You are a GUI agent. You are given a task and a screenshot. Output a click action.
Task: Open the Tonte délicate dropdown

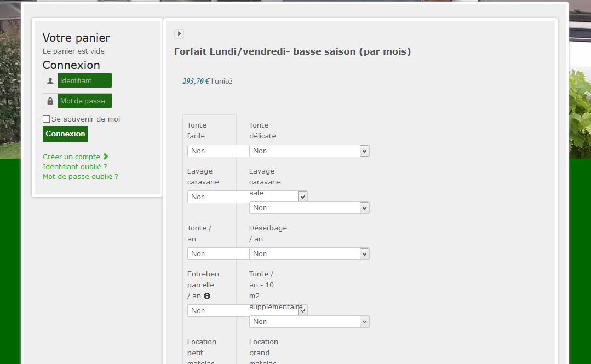309,151
